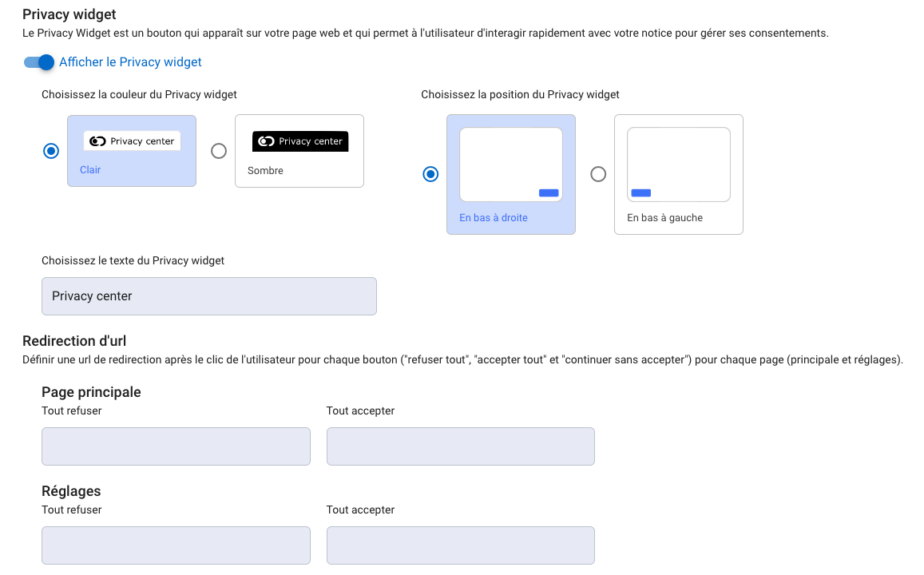Select the En bas à gauche preview card
Viewport: 924px width, 575px height.
[678, 174]
